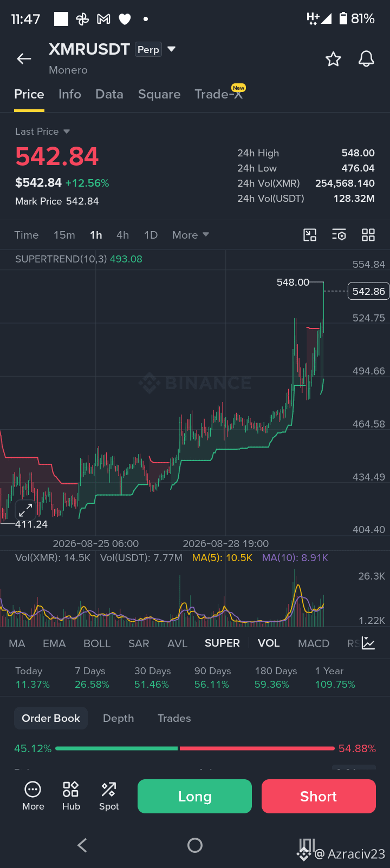The width and height of the screenshot is (390, 868).
Task: Open the indicator list chart icon
Action: tap(368, 643)
